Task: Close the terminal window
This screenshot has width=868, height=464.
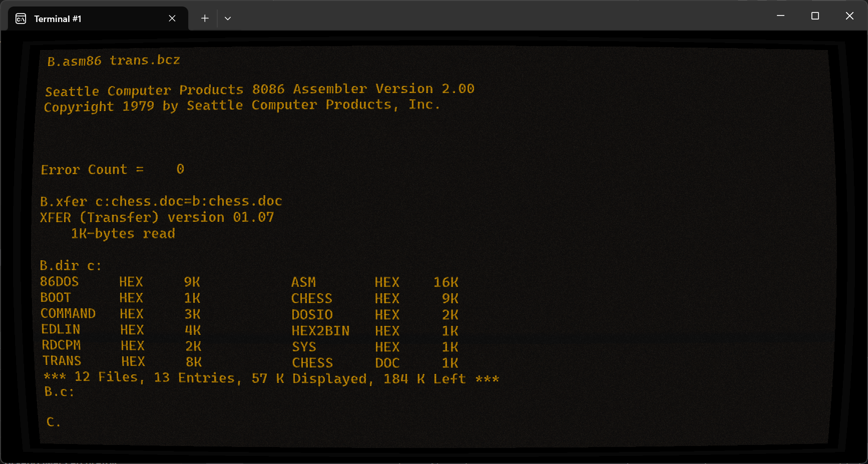Action: (849, 16)
